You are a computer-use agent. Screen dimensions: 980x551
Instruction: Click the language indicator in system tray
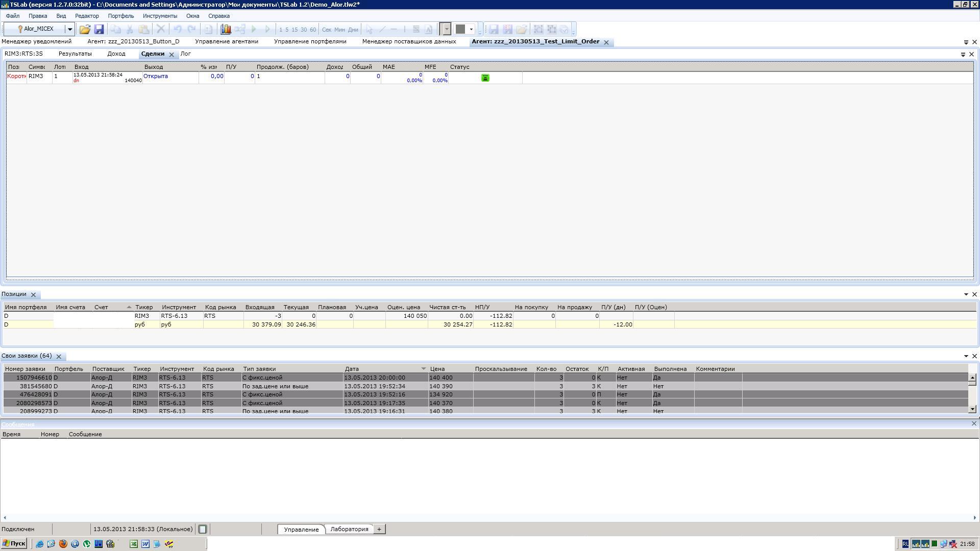[x=905, y=544]
